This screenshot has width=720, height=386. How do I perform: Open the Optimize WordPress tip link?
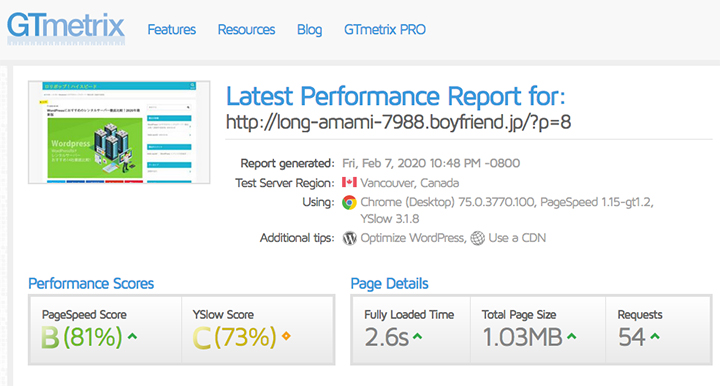[412, 238]
